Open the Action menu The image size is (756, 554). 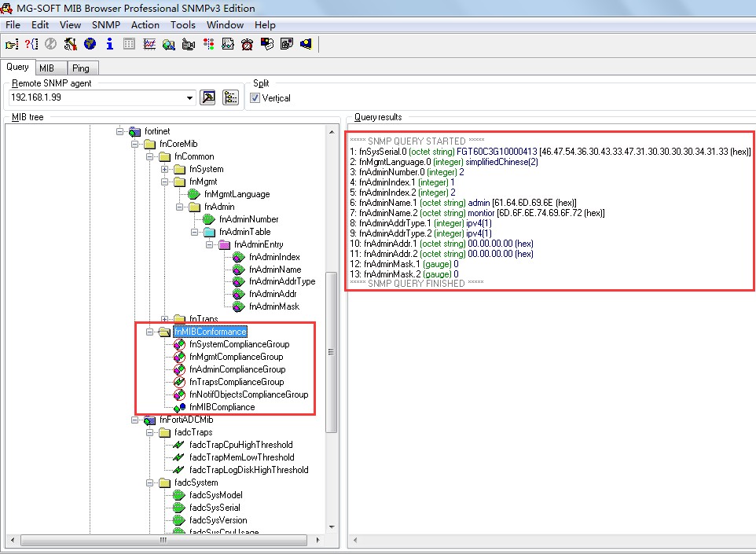coord(145,25)
